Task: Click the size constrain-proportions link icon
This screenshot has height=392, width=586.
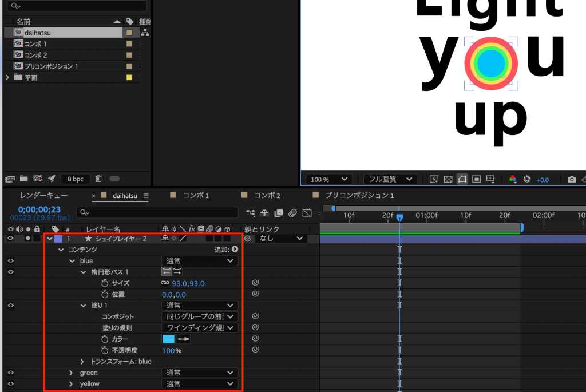Action: point(165,283)
